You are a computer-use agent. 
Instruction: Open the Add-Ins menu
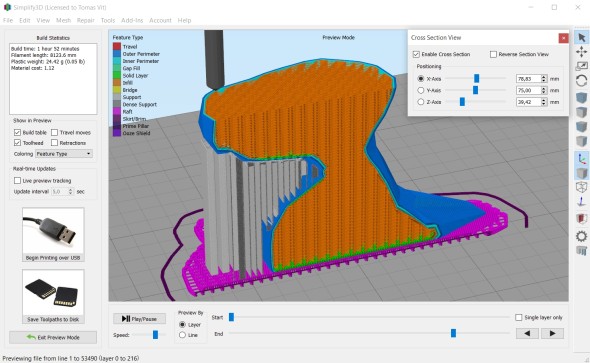pos(132,20)
